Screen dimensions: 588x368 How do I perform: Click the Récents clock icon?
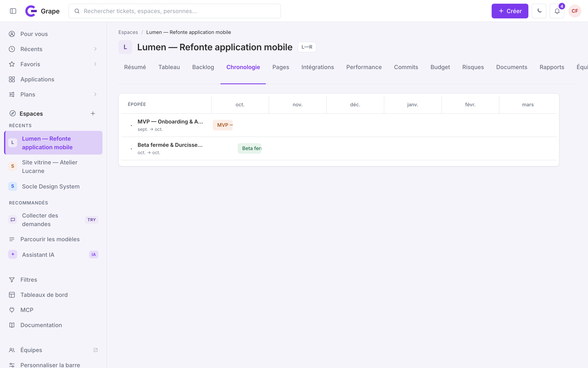click(x=12, y=49)
